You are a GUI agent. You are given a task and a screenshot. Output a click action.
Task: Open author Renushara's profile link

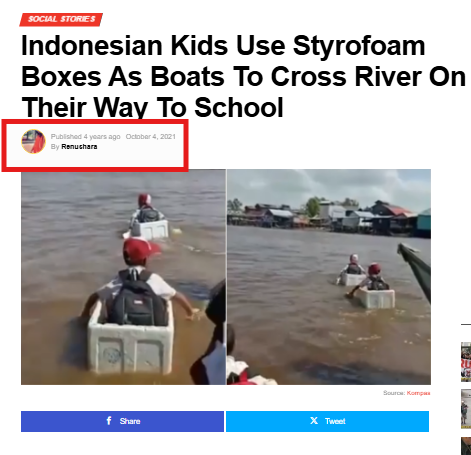pos(79,147)
